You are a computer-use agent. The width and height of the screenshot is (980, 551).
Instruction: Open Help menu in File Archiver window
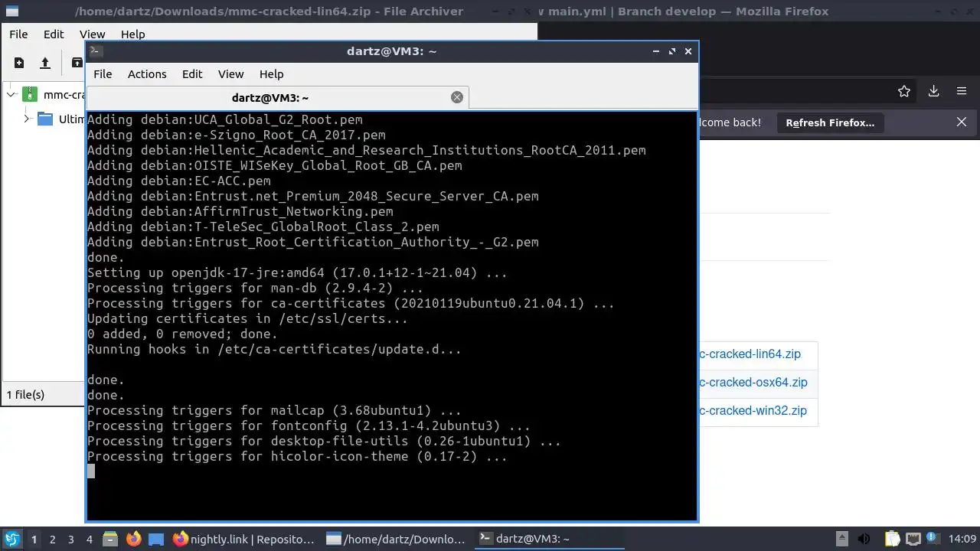tap(132, 34)
